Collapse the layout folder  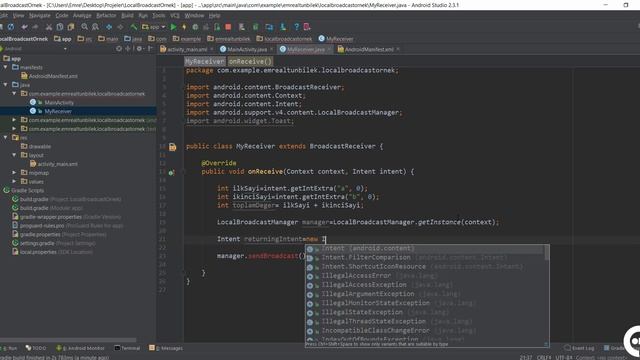point(14,155)
